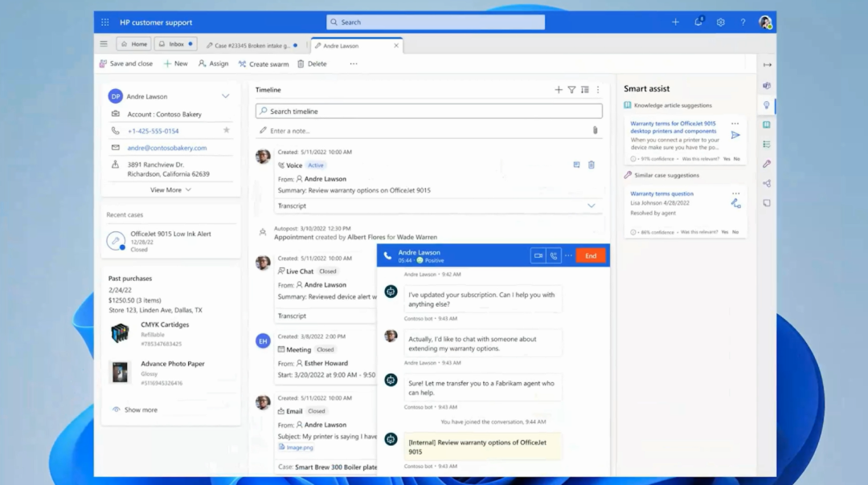Mark similar case relevant Yes

[x=725, y=232]
